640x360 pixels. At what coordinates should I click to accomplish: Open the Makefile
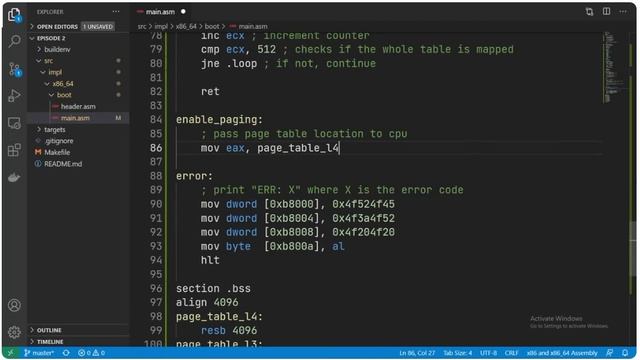57,152
